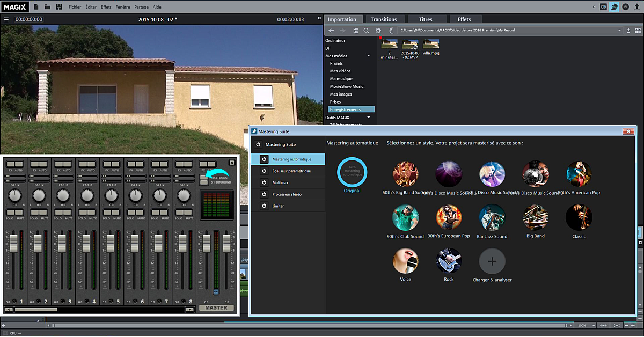Open the media pool search magnifier
Image resolution: width=644 pixels, height=337 pixels.
point(367,31)
